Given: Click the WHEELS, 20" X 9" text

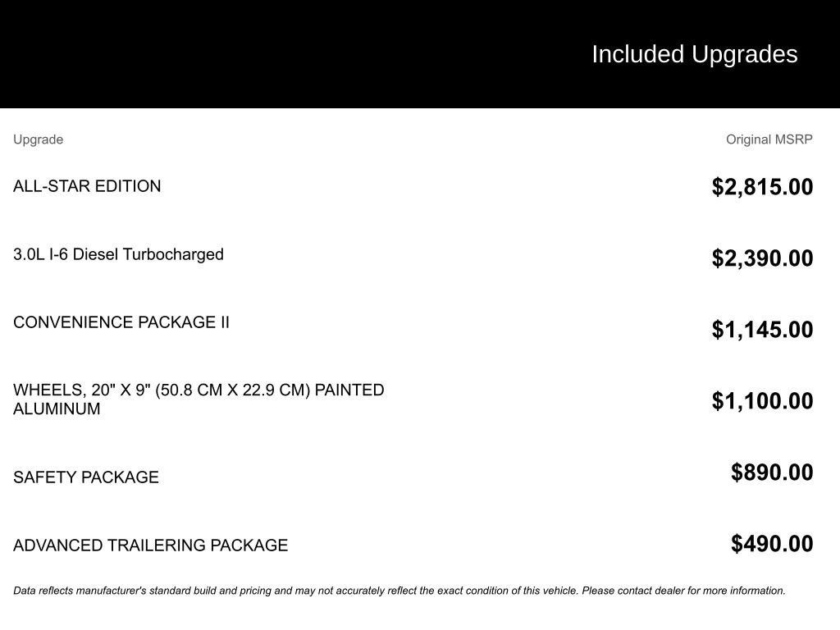Looking at the screenshot, I should (x=82, y=390).
